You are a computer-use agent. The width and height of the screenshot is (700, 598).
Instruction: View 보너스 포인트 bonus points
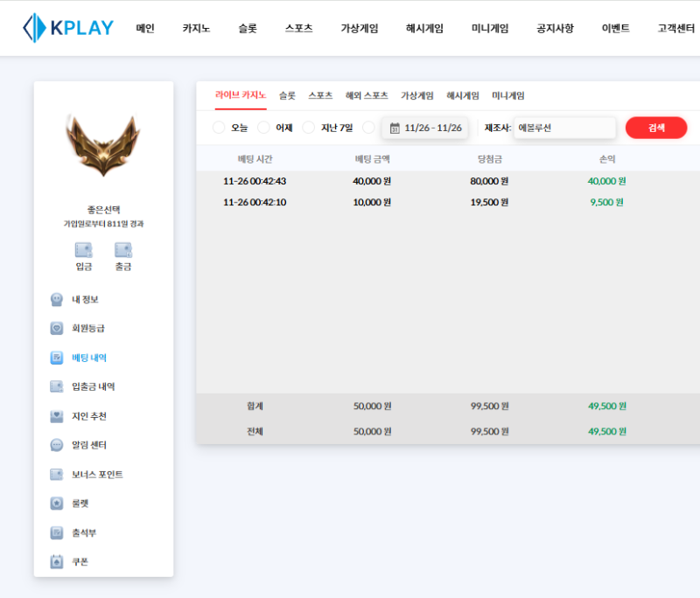93,475
